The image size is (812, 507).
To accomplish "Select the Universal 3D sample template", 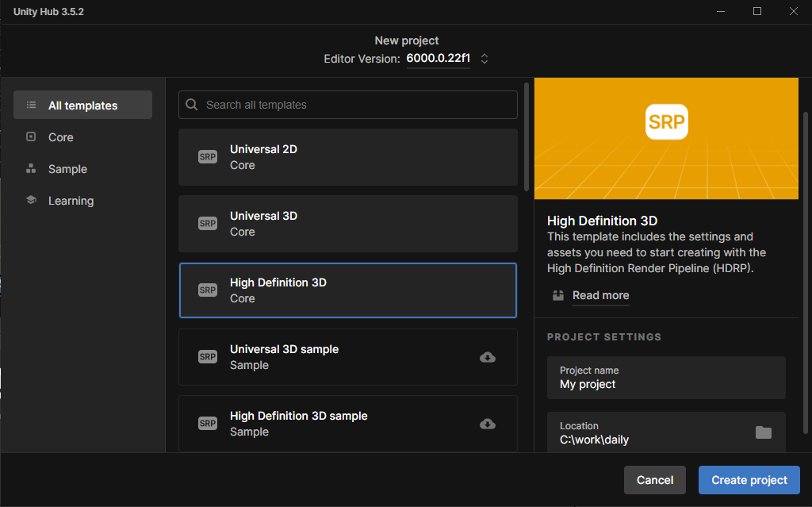I will (348, 357).
